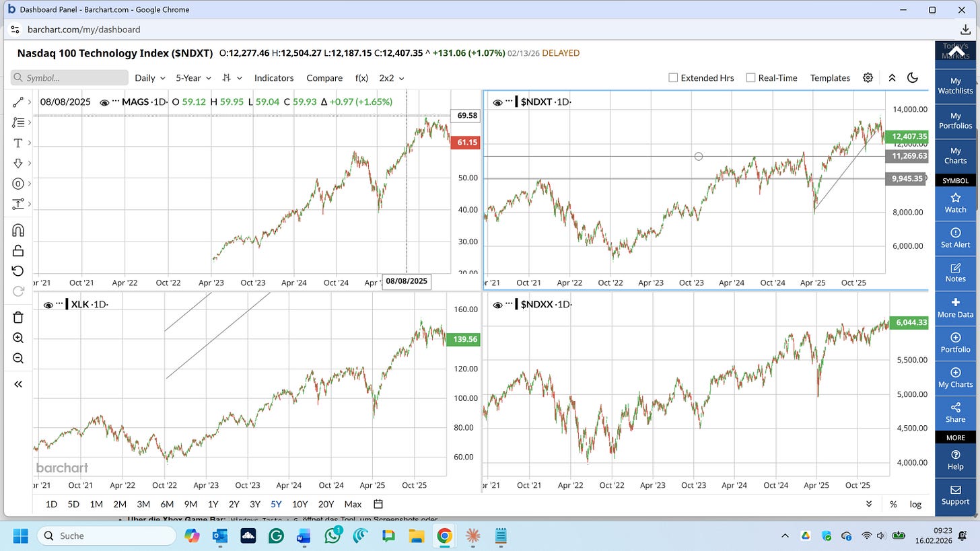Click the Symbol search field
This screenshot has height=551, width=980.
tap(69, 77)
